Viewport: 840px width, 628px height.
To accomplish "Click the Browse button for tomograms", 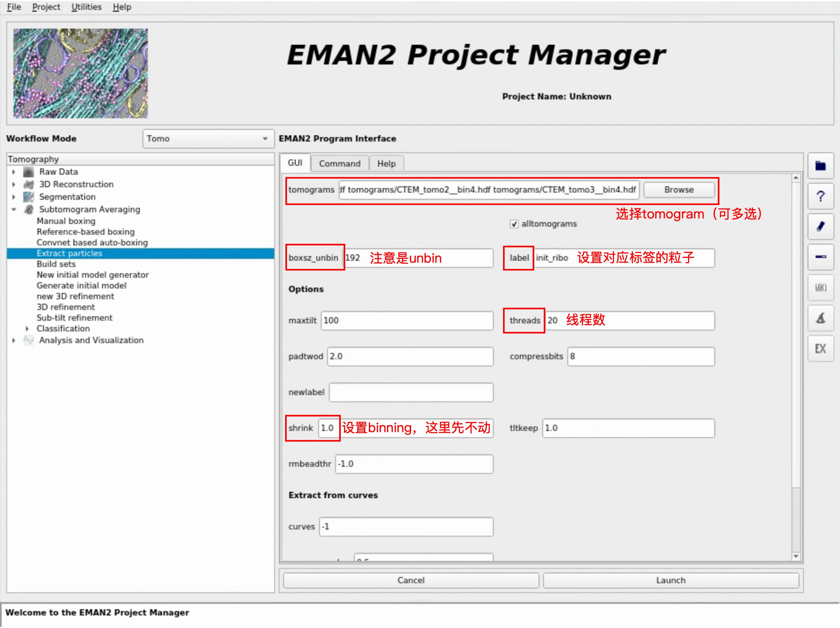I will (x=679, y=190).
